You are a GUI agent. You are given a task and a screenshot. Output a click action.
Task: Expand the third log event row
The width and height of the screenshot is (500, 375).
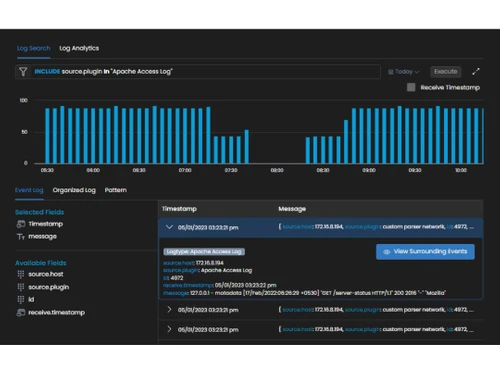[169, 329]
